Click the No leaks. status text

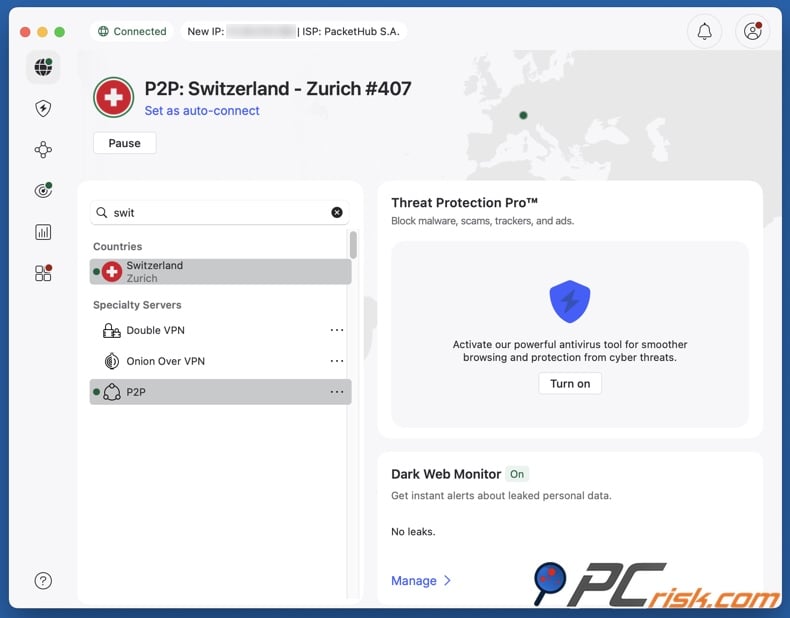click(413, 531)
